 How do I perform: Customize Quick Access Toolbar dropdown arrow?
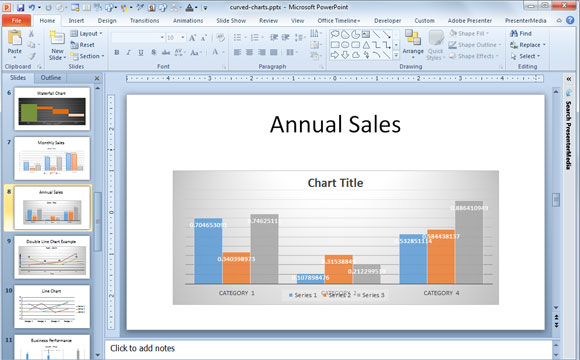click(x=206, y=8)
